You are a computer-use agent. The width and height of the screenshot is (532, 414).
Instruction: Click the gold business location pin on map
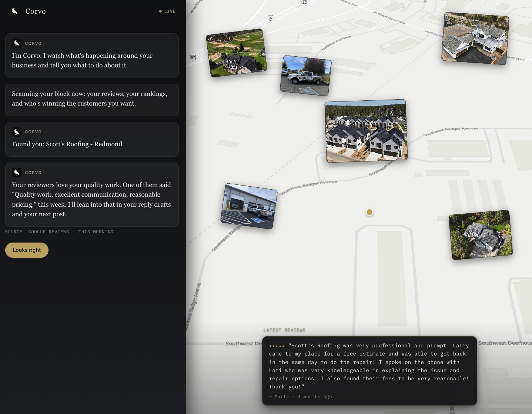369,212
